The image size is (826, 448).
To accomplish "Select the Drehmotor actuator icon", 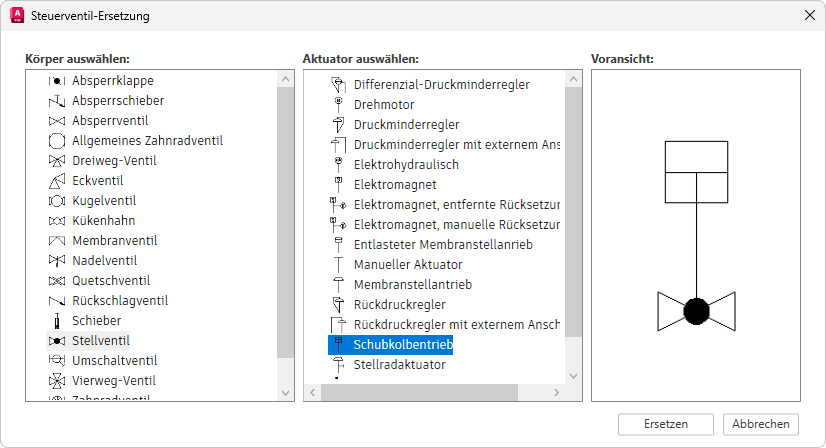I will (338, 104).
